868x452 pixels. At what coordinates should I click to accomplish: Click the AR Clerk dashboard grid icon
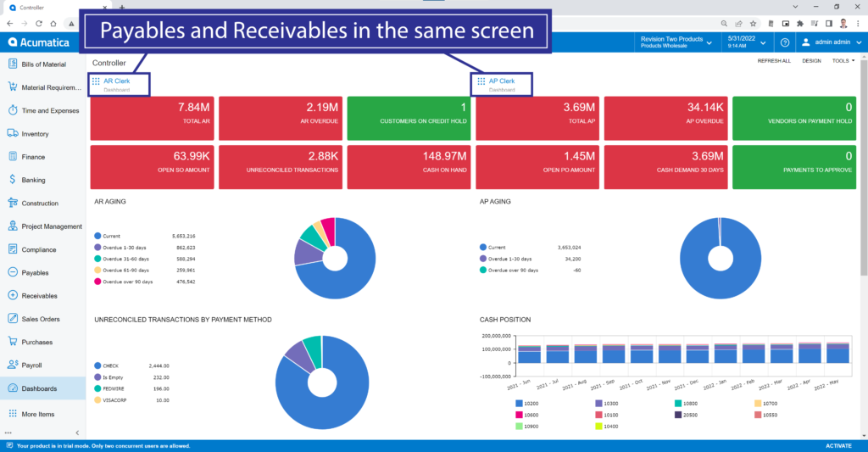96,81
